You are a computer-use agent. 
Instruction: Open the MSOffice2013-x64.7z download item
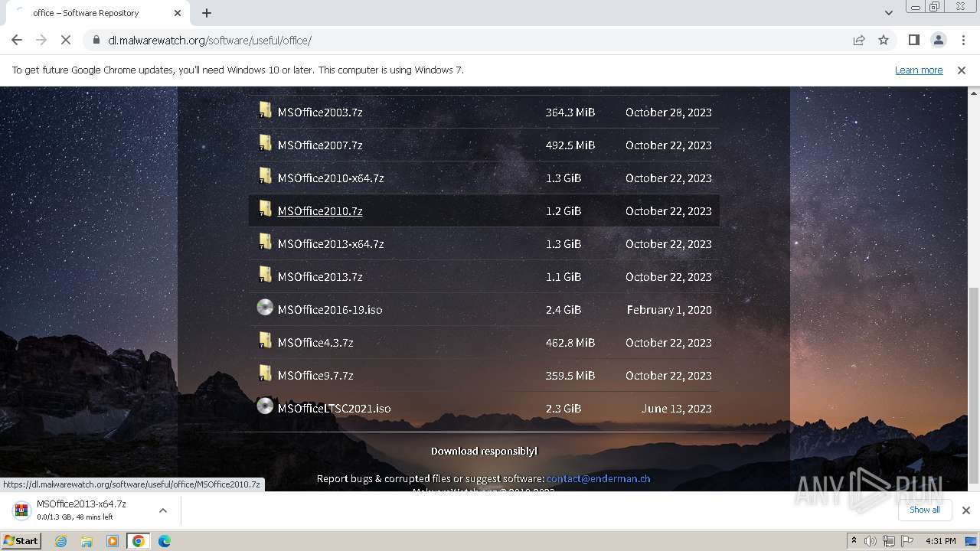pyautogui.click(x=80, y=510)
